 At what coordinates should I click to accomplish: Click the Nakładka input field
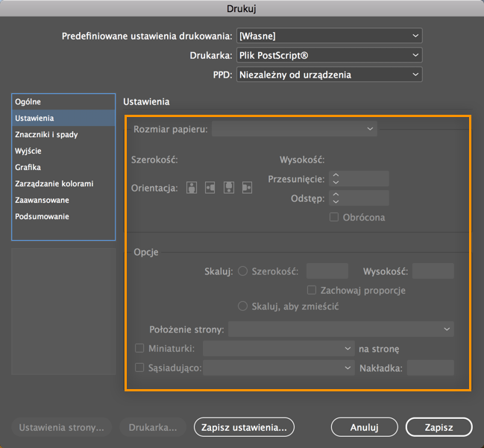pos(430,367)
